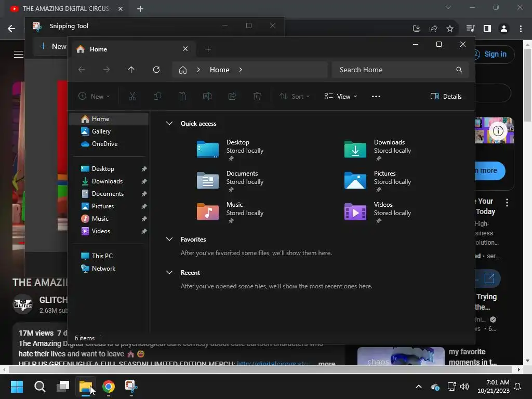Screen dimensions: 532x399
Task: Open the View dropdown
Action: point(341,96)
